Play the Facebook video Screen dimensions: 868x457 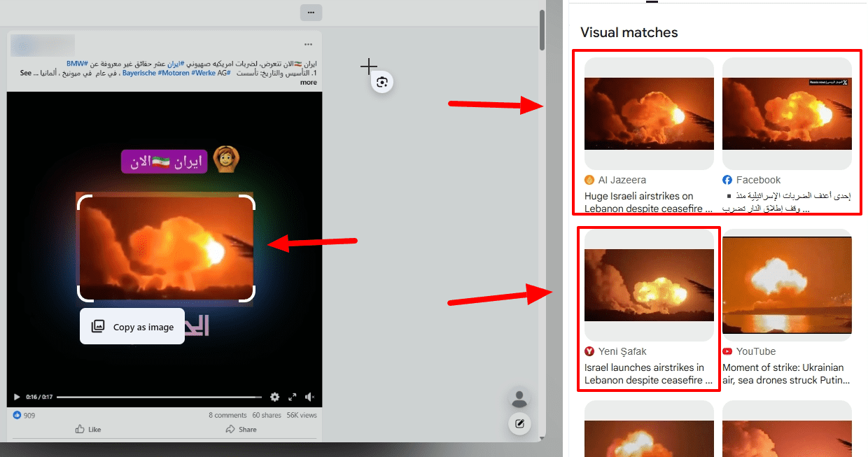pyautogui.click(x=17, y=397)
